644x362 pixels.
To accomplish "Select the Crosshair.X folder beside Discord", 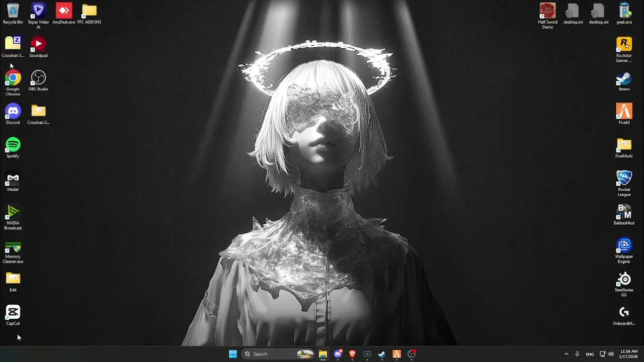I will [38, 114].
